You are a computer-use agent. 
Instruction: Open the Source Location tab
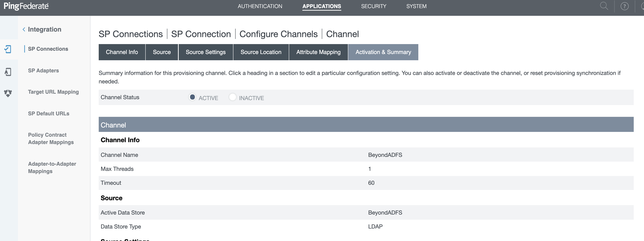click(x=261, y=52)
